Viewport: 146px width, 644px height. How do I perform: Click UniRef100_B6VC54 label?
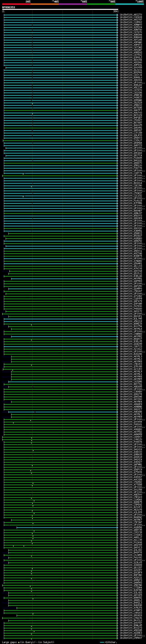131,60
